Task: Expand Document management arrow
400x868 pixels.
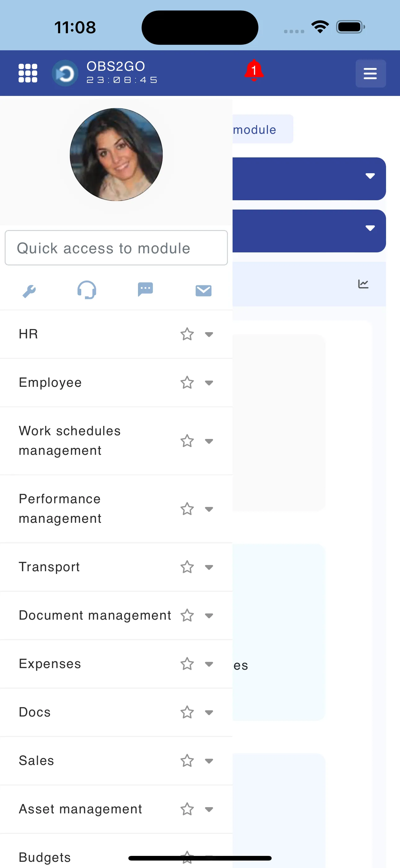Action: (209, 616)
